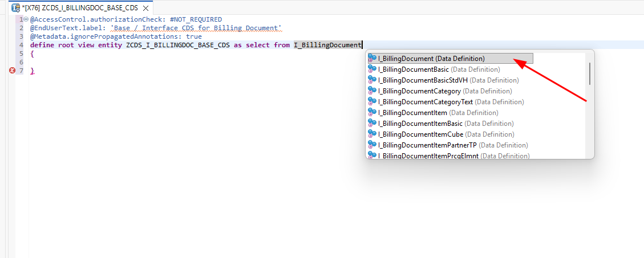
Task: Close the ZCDS_I_BILLINGDOC_BASE_CDS tab
Action: 145,8
